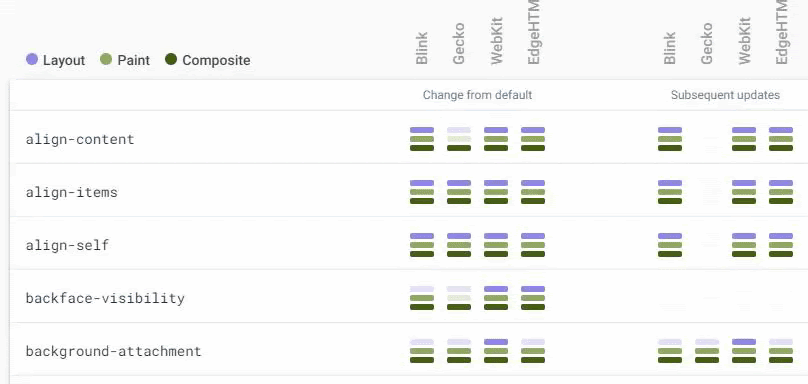Image resolution: width=808 pixels, height=384 pixels.
Task: Click background-attachment WebKit icon under Change from default
Action: point(496,352)
